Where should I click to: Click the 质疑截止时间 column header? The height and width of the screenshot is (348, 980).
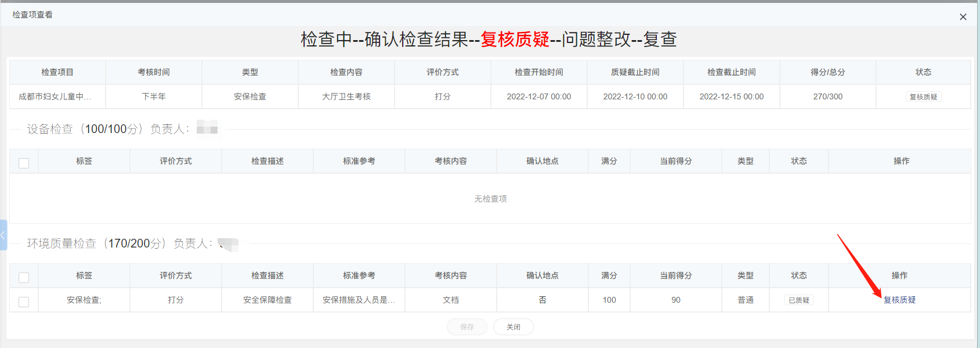(635, 72)
